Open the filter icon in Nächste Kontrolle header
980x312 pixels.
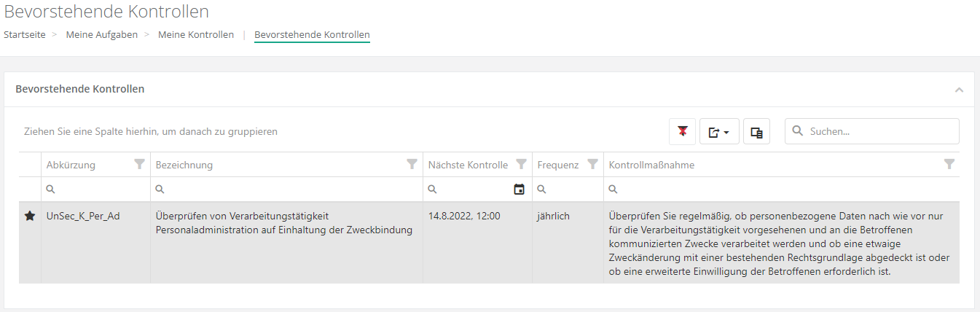[521, 165]
